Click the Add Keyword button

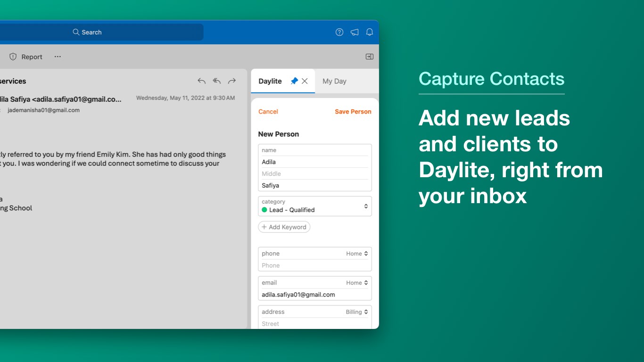[284, 227]
